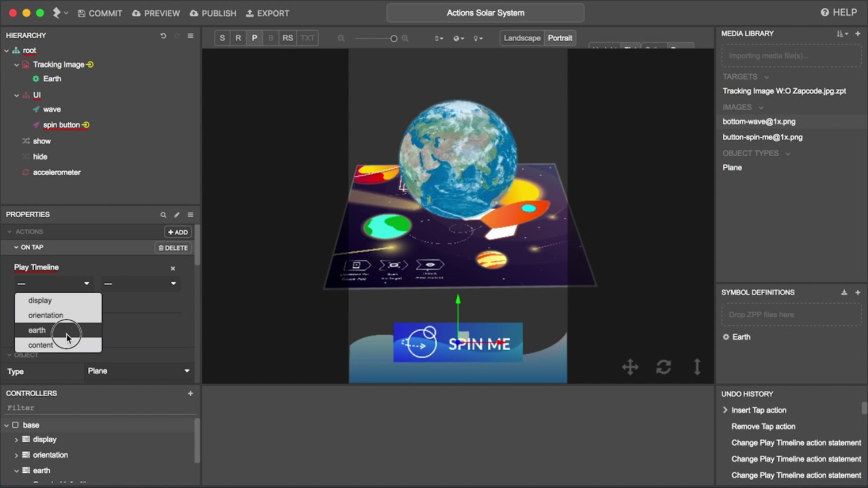Collapse the ON TAP section
The image size is (868, 488).
16,247
